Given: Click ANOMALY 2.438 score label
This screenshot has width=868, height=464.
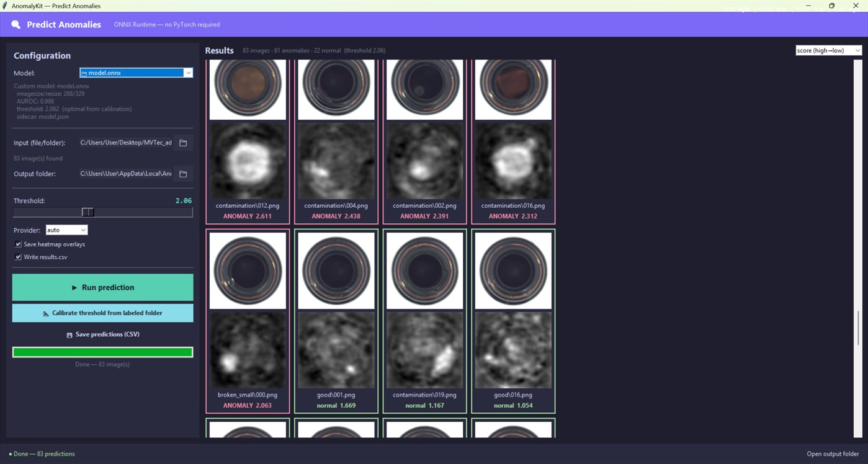Looking at the screenshot, I should (336, 216).
